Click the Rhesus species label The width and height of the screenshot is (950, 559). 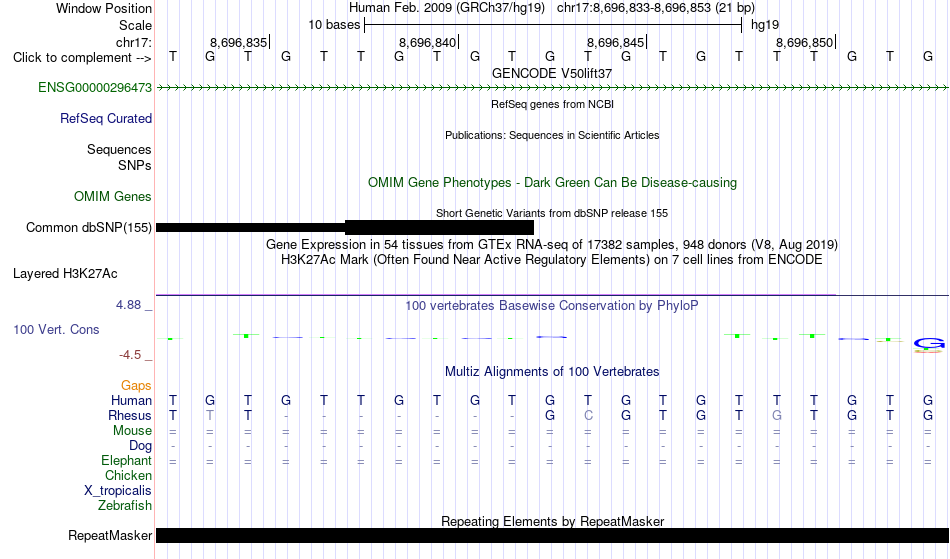pos(130,416)
